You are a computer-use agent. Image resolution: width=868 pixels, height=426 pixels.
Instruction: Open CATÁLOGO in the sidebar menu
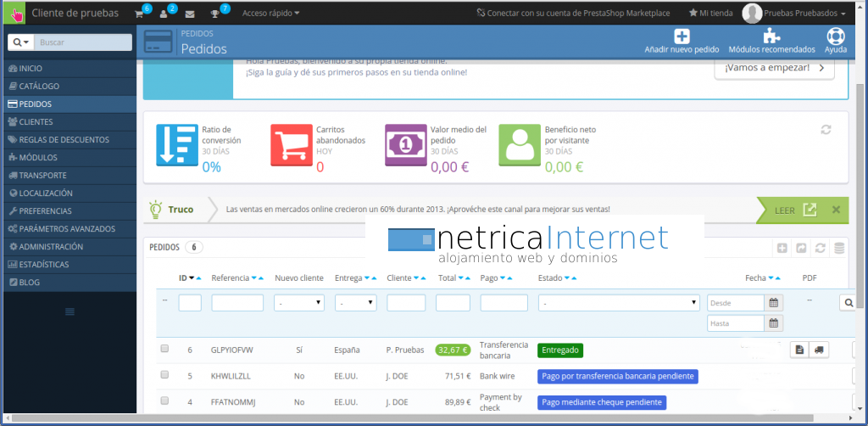[x=70, y=87]
